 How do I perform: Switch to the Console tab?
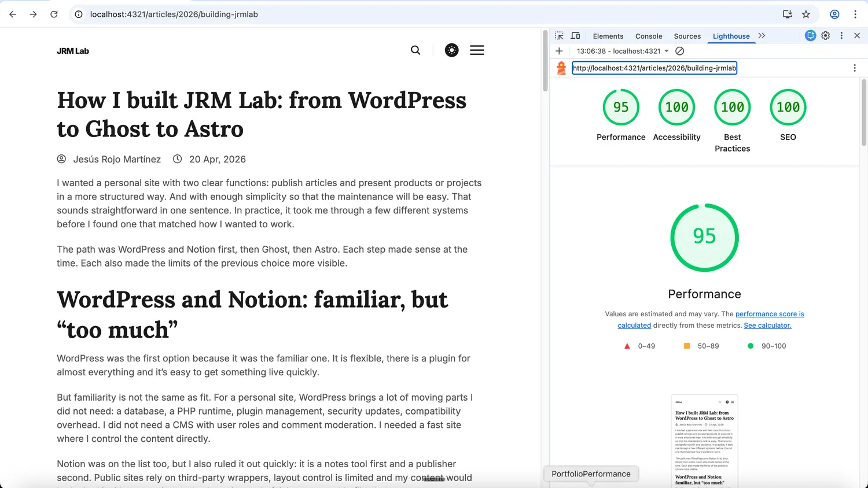click(x=649, y=36)
